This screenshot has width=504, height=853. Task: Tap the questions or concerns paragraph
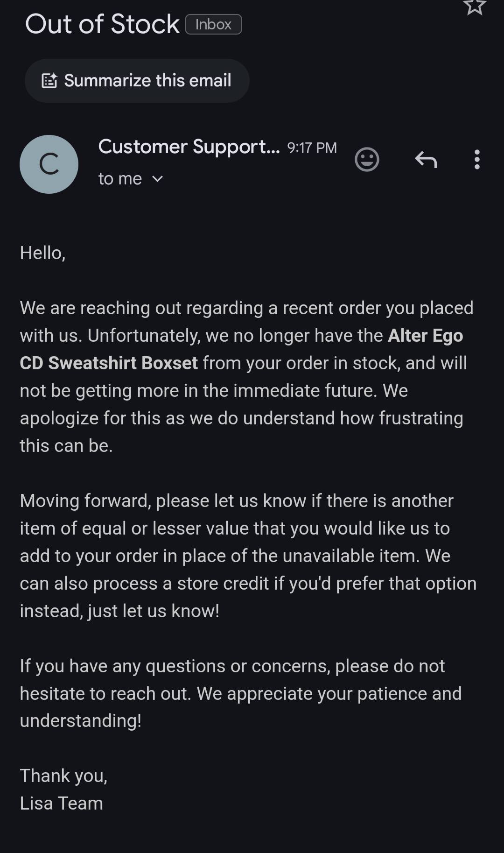coord(241,693)
